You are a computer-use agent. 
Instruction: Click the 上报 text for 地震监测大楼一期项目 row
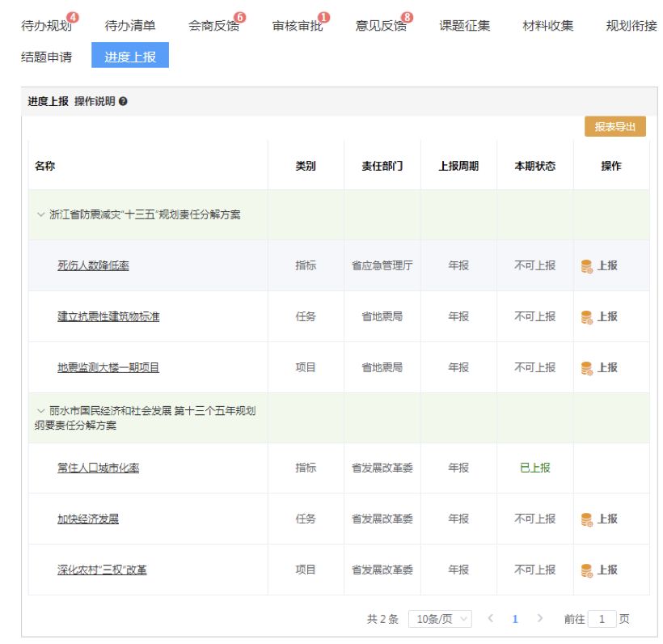coord(607,367)
